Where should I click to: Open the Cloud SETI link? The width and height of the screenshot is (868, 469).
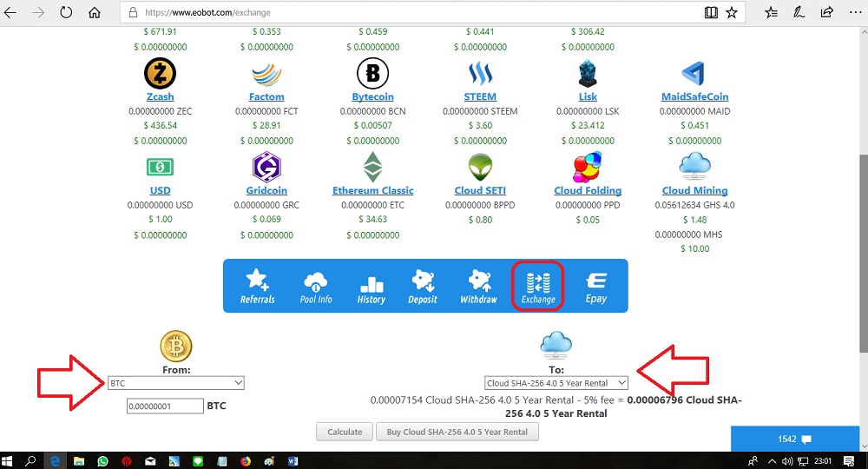(480, 190)
